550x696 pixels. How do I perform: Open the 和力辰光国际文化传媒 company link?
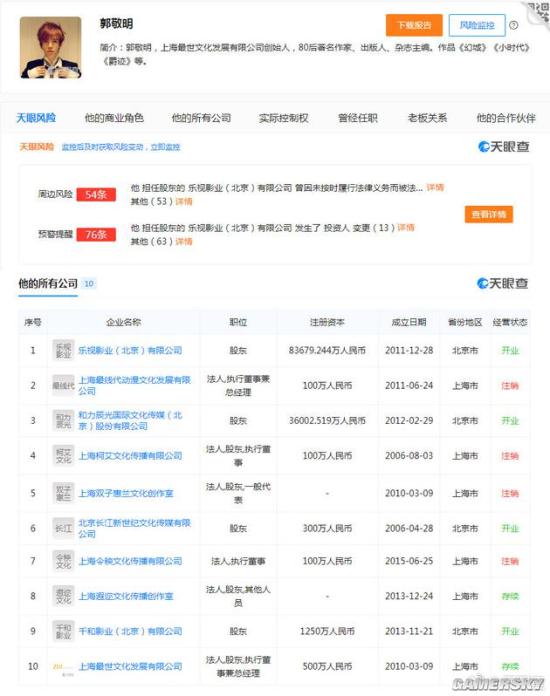pos(130,420)
